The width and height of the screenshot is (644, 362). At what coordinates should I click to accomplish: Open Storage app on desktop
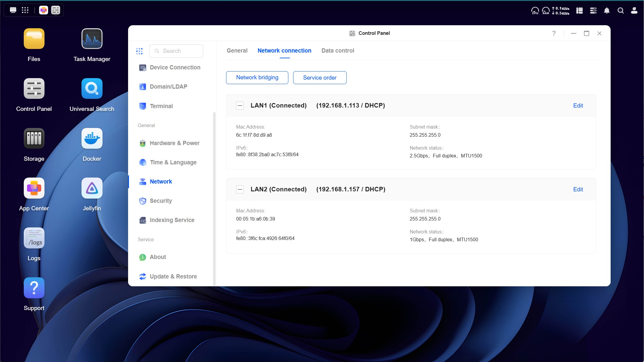(x=34, y=138)
